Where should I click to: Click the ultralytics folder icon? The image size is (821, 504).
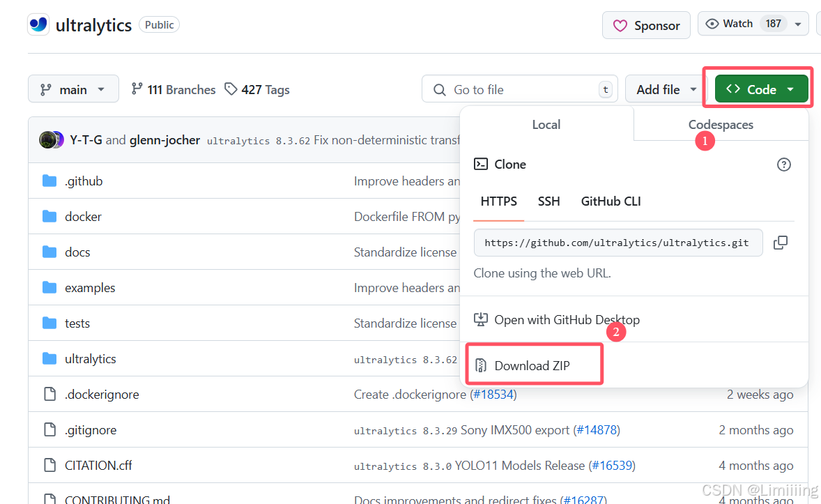pyautogui.click(x=49, y=358)
